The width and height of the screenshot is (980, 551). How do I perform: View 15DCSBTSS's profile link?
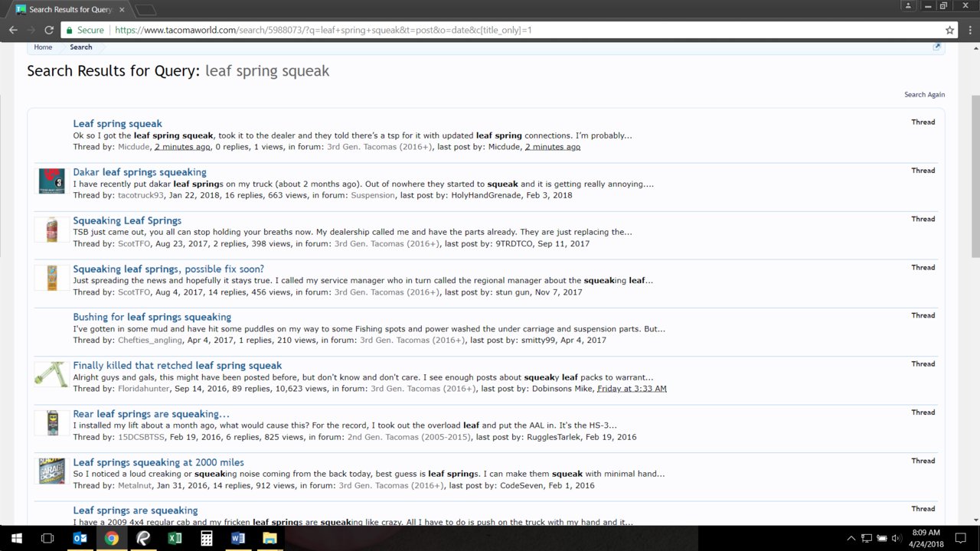(x=140, y=438)
